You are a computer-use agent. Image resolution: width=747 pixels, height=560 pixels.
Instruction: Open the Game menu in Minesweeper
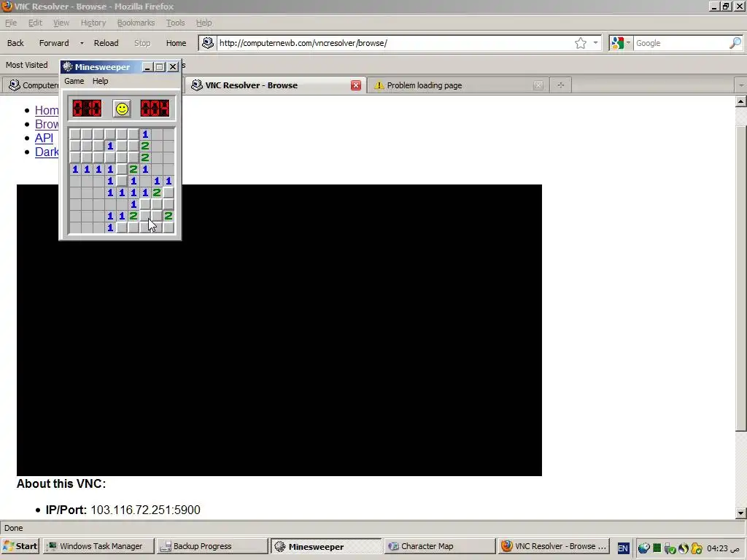74,81
